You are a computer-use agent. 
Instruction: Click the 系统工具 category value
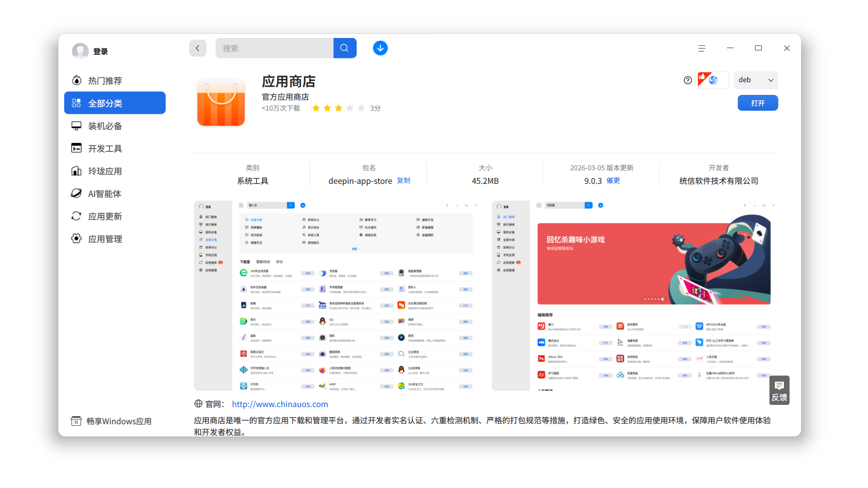(253, 181)
